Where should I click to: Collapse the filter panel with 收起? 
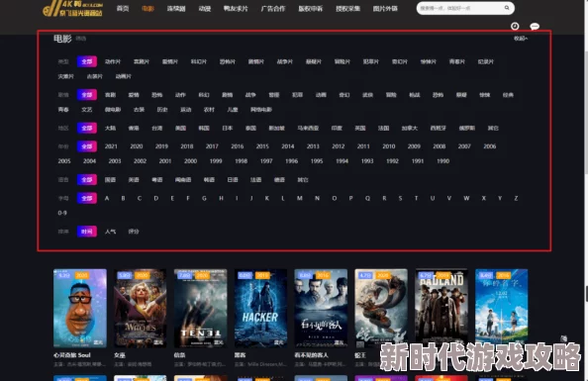pos(521,39)
